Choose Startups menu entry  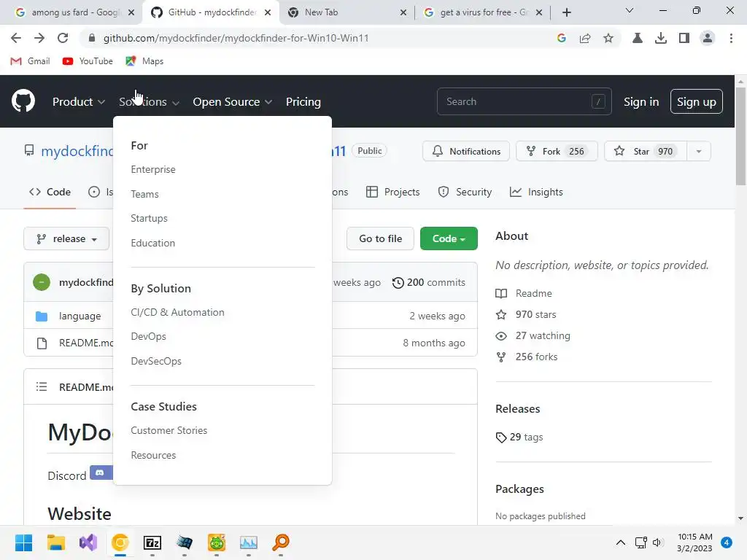(149, 218)
